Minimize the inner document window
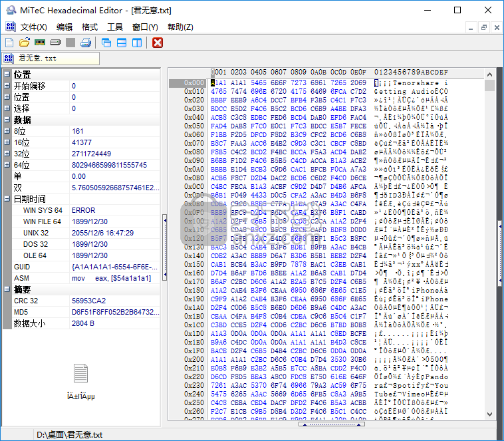The width and height of the screenshot is (504, 441). tap(471, 28)
